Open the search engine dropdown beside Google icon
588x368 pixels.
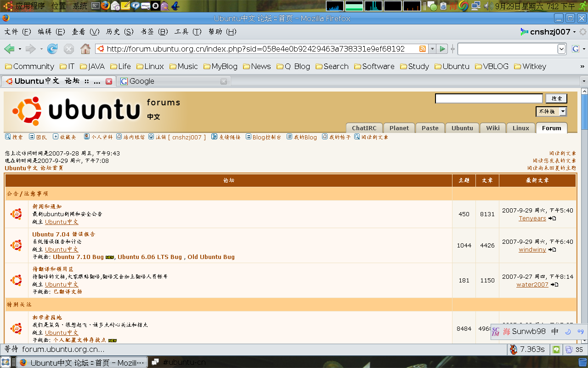point(584,49)
